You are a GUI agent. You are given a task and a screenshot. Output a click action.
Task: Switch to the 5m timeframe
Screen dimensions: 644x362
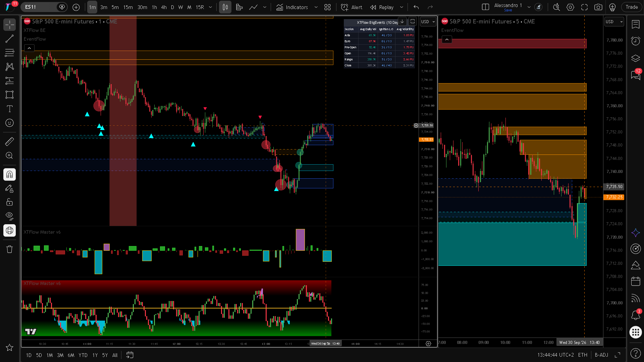(x=115, y=7)
